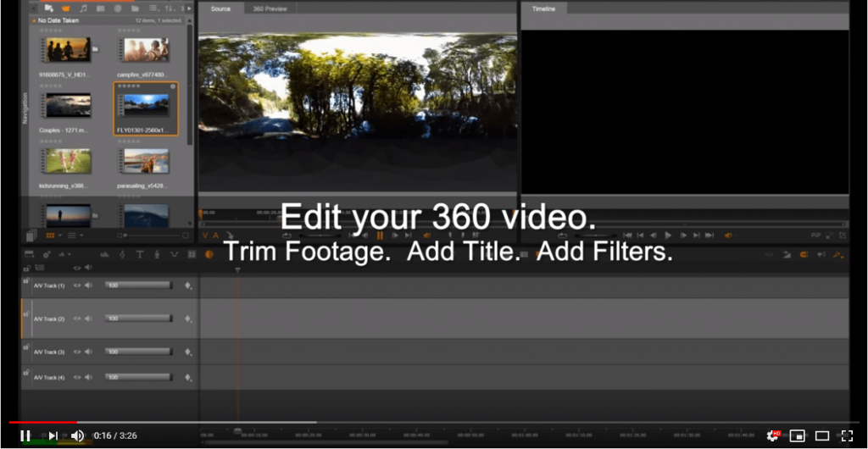Screen dimensions: 868x449
Task: Select the campfire clip thumbnail
Action: coord(143,50)
